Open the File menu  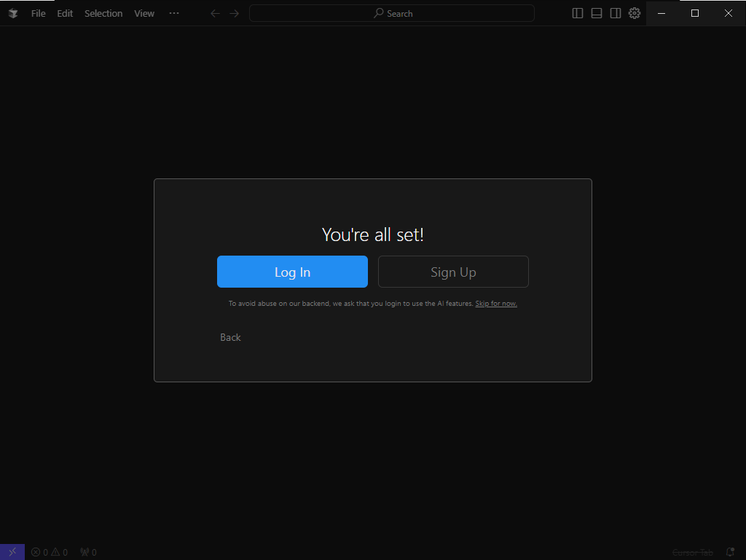[x=38, y=13]
